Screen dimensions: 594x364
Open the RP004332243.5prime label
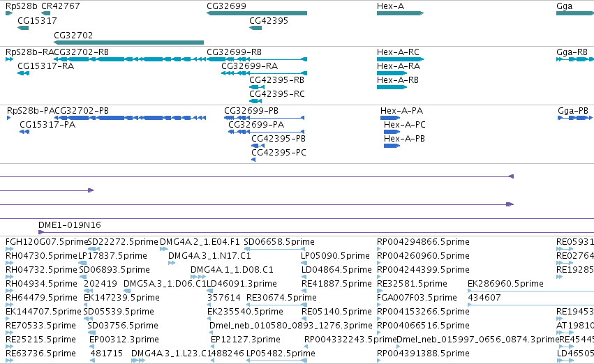tap(350, 340)
